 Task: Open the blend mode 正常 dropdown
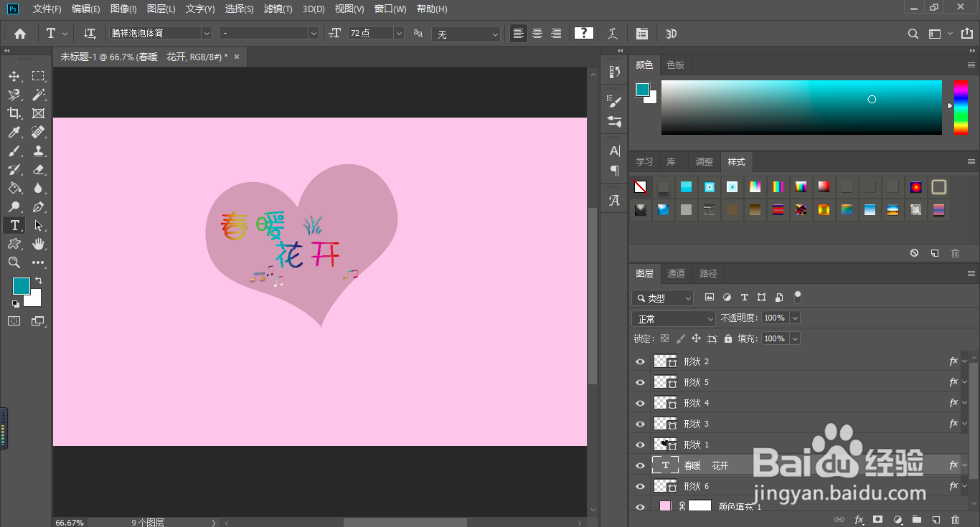[674, 318]
